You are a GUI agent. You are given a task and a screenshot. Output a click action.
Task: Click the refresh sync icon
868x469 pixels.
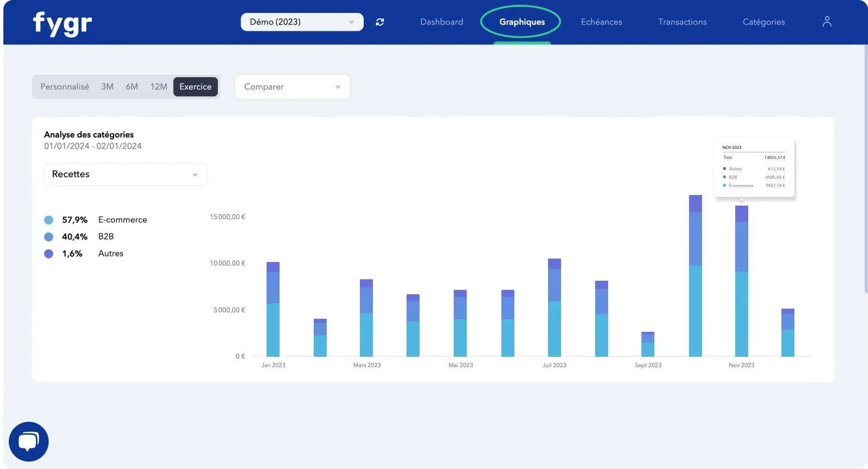[380, 22]
